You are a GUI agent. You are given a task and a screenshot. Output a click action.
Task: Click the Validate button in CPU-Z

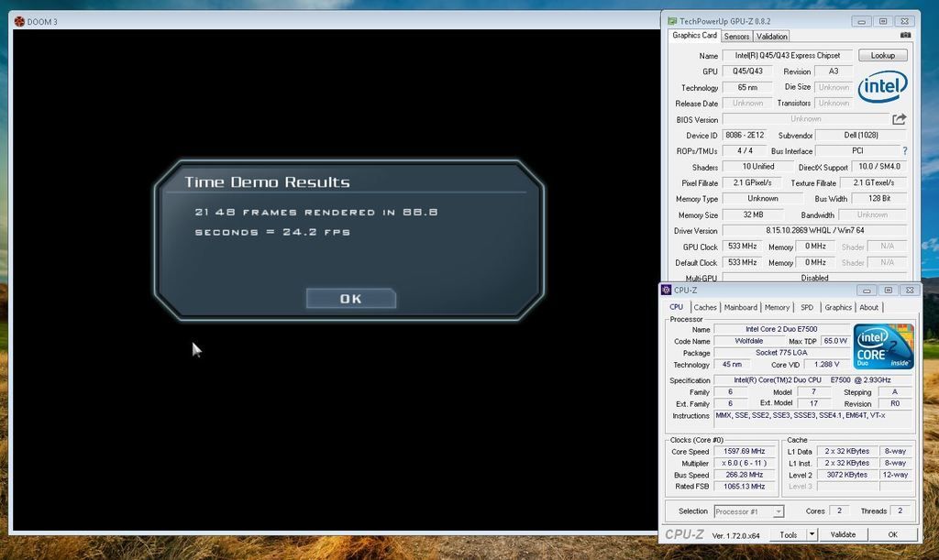point(843,535)
